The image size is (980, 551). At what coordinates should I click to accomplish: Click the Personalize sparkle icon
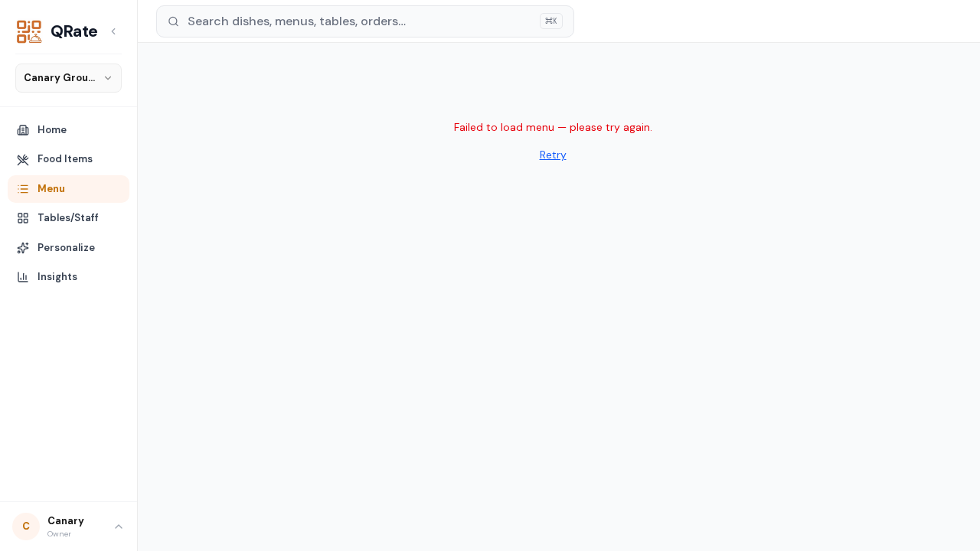23,248
